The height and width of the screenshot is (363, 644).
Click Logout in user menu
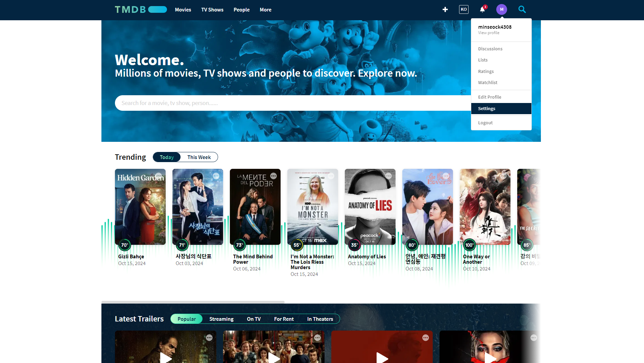(x=501, y=123)
